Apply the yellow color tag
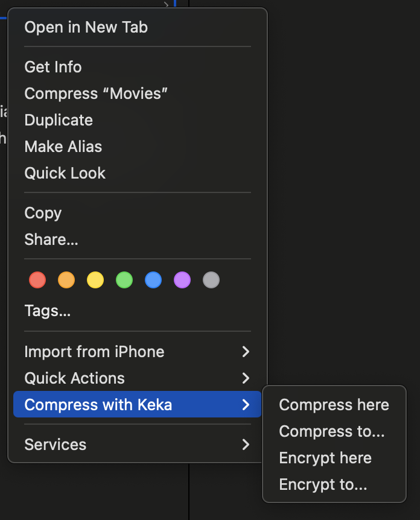 (x=95, y=280)
